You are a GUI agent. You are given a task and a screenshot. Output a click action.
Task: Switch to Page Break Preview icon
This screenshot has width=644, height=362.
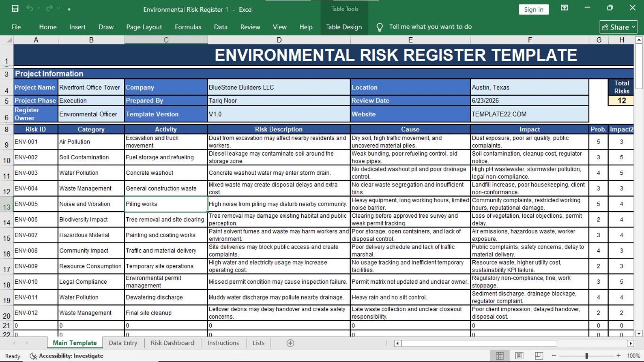click(539, 356)
